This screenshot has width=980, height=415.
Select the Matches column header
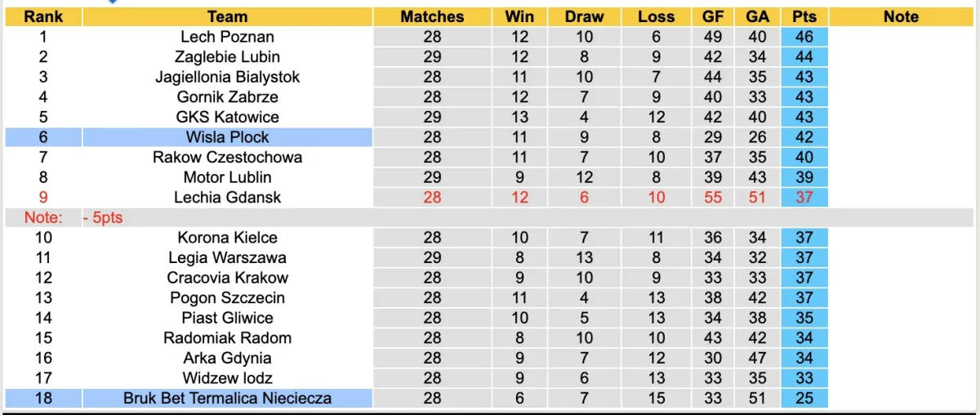432,16
